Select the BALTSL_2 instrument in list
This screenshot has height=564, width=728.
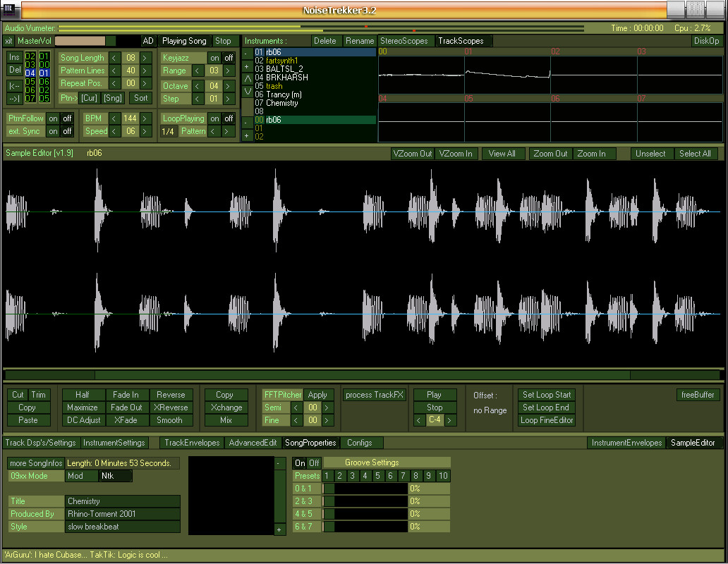(284, 68)
